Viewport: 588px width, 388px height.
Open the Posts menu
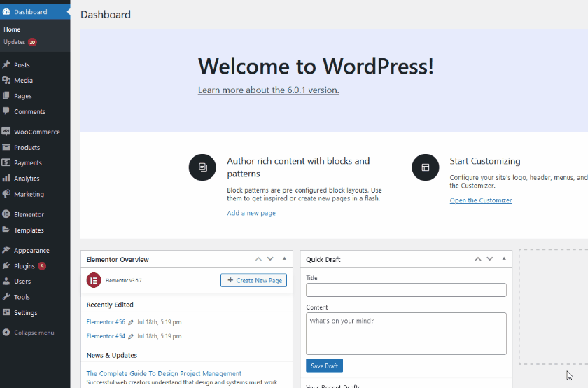(22, 65)
